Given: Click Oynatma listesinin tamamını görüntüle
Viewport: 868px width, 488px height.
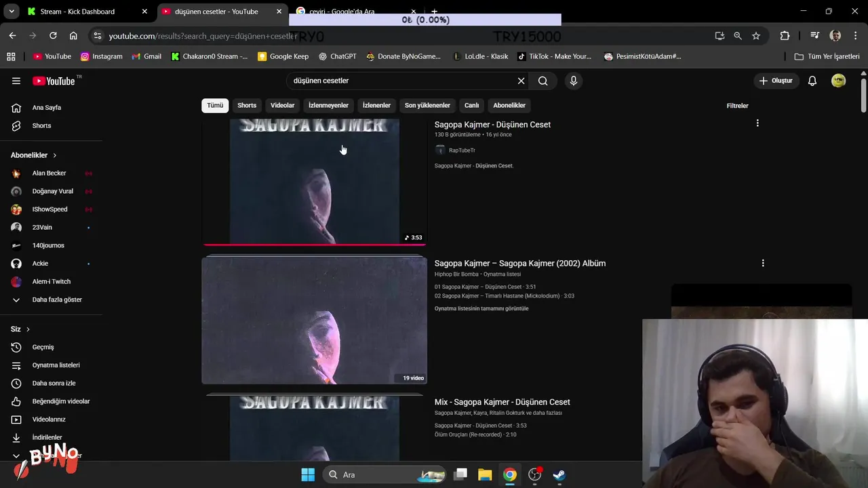Looking at the screenshot, I should click(481, 308).
